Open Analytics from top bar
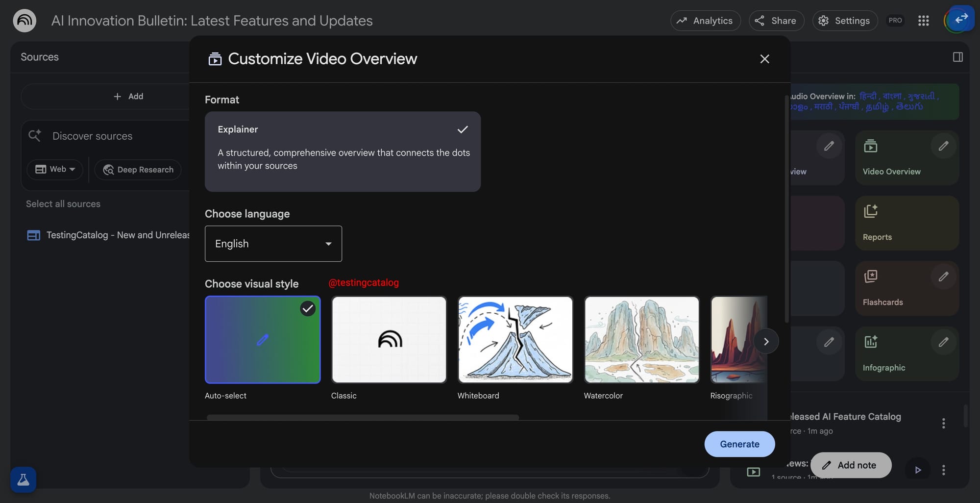 click(x=705, y=21)
